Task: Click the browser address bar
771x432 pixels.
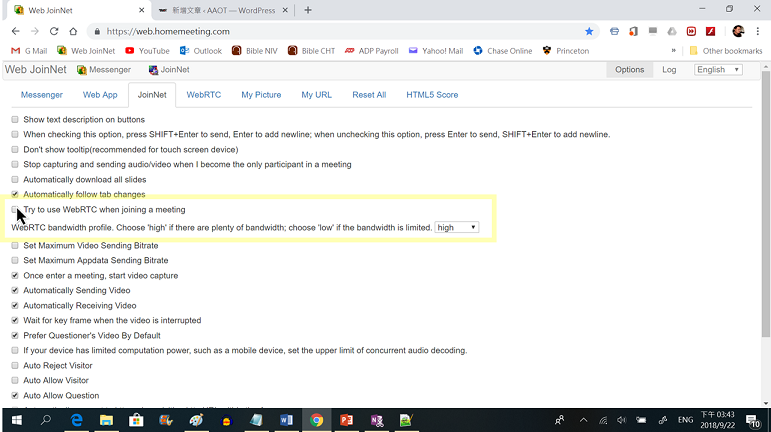Action: [x=330, y=31]
